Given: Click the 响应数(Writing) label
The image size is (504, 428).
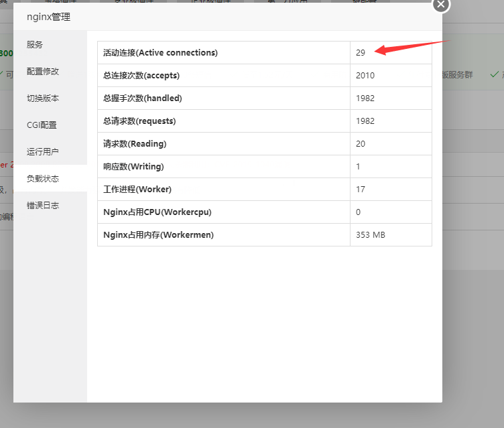Looking at the screenshot, I should (x=133, y=167).
